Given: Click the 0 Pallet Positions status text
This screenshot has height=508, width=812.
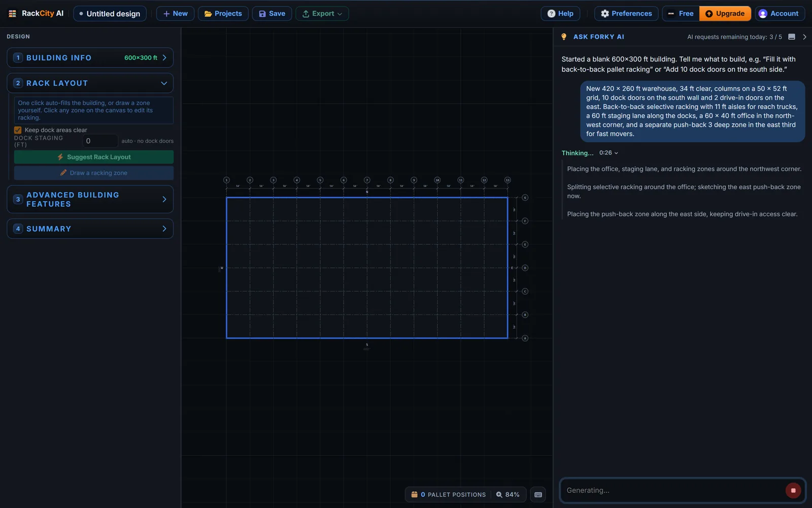Looking at the screenshot, I should coord(453,495).
